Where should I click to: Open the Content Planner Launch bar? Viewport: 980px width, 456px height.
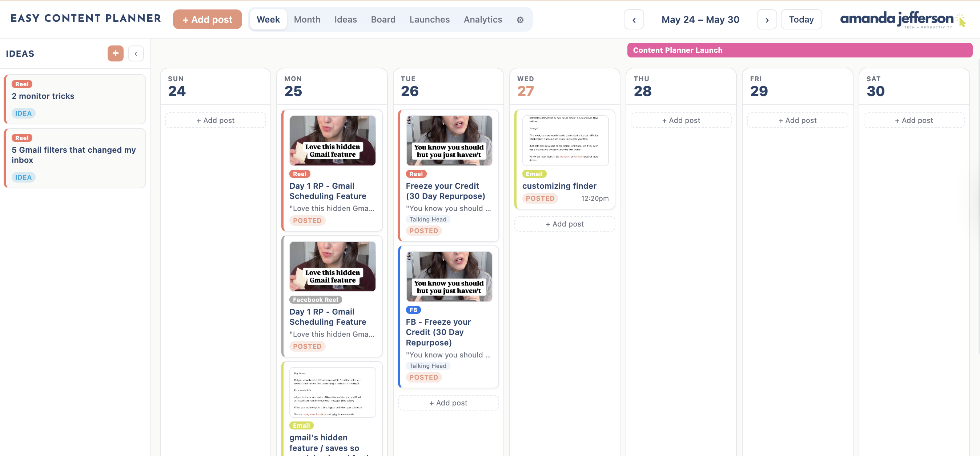800,50
